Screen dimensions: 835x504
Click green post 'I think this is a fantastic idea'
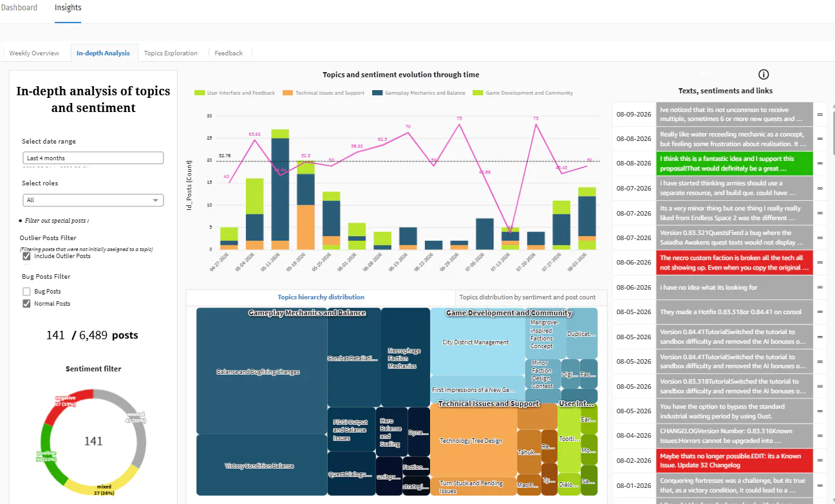point(734,163)
